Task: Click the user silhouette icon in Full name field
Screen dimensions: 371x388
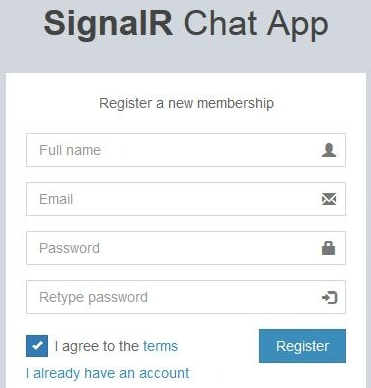Action: coord(329,150)
